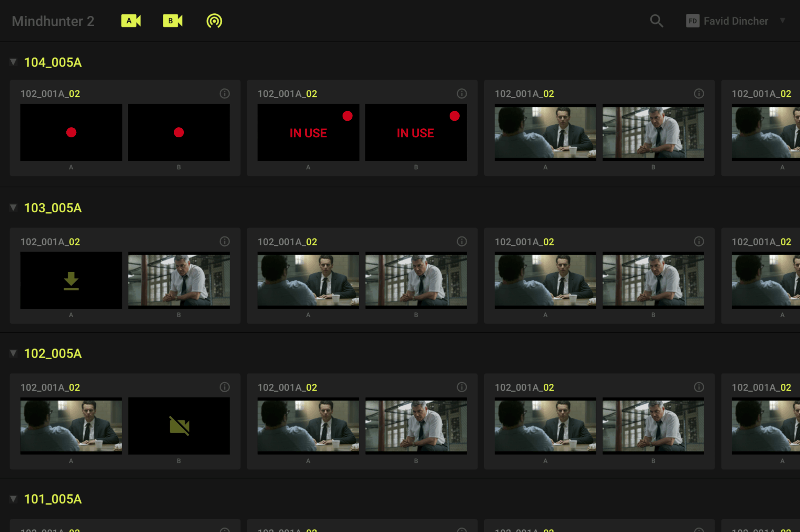Open info for first 103_005A clip card
Screen dimensions: 800x532
[x=225, y=241]
